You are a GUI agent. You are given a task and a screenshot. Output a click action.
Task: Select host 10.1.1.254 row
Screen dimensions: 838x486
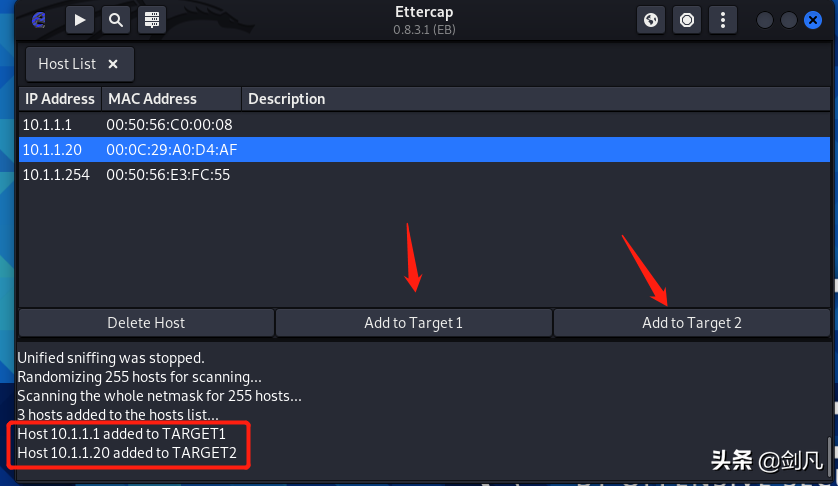pos(424,175)
